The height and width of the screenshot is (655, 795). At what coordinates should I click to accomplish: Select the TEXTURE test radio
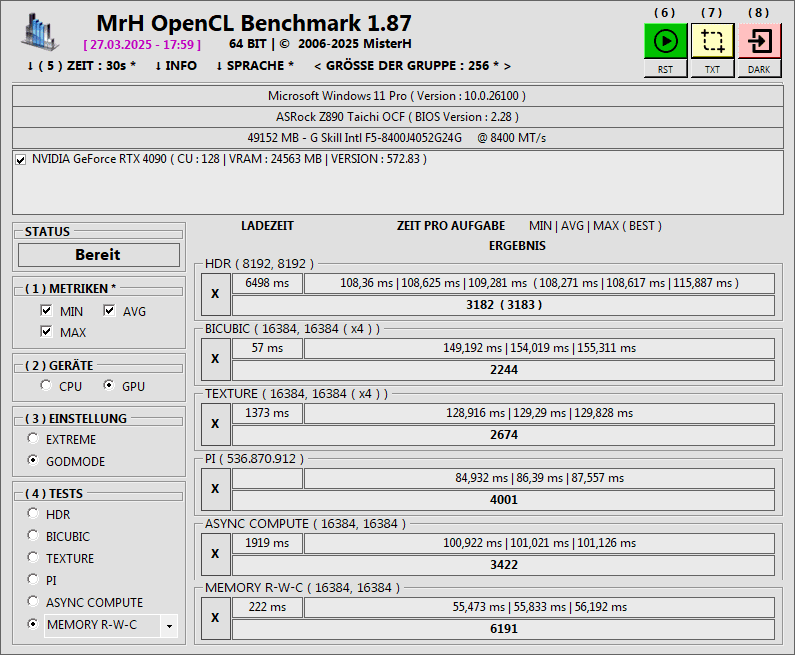[x=33, y=557]
